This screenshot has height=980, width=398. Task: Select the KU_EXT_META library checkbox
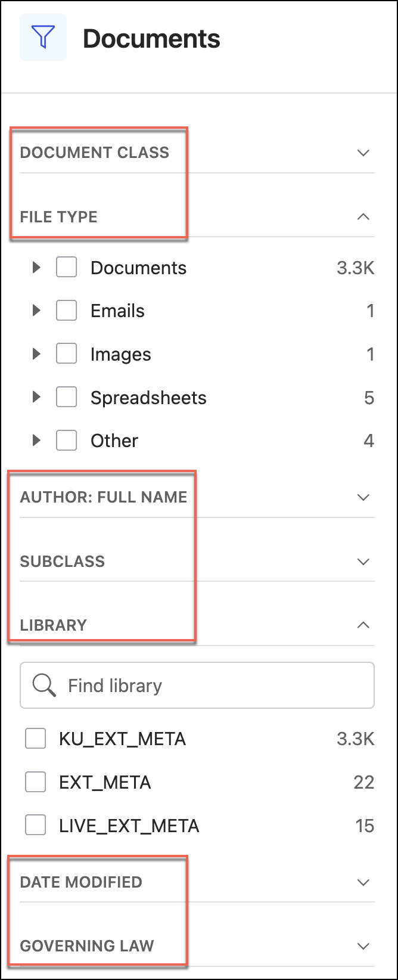point(36,739)
